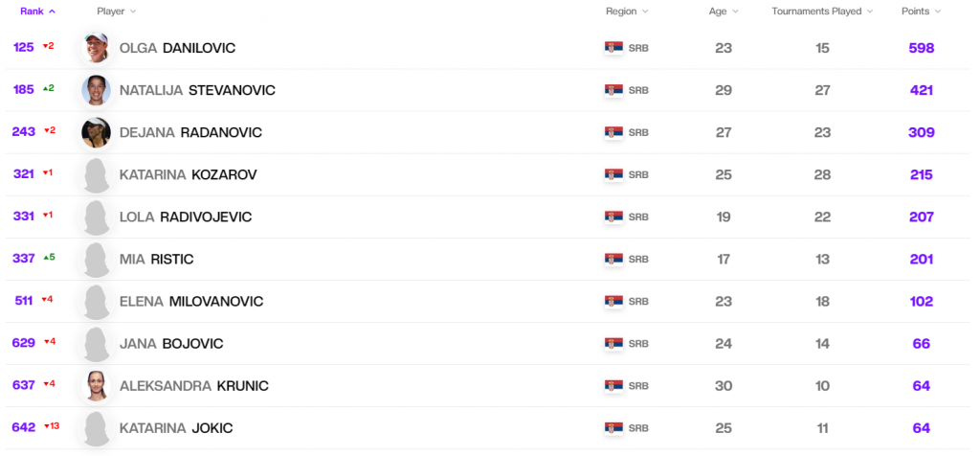The height and width of the screenshot is (456, 980).
Task: Click Dejana Radanovic's avatar photo
Action: (x=97, y=132)
